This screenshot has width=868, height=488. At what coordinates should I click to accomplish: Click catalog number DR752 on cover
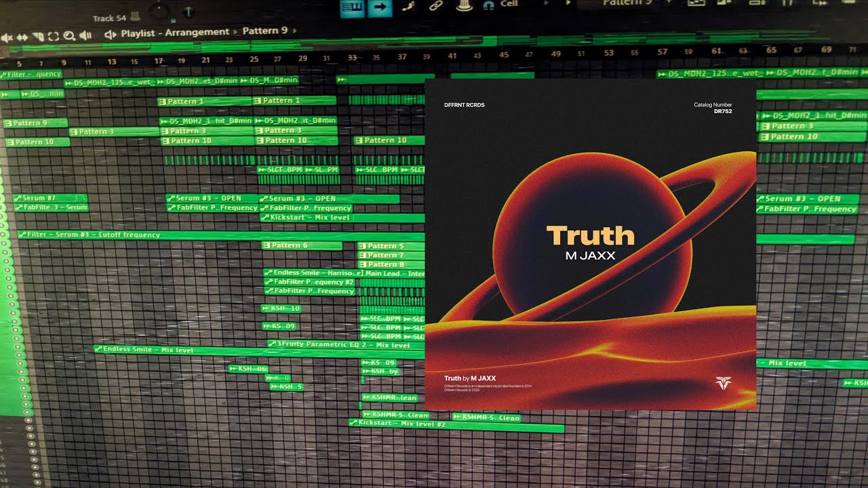tap(723, 111)
